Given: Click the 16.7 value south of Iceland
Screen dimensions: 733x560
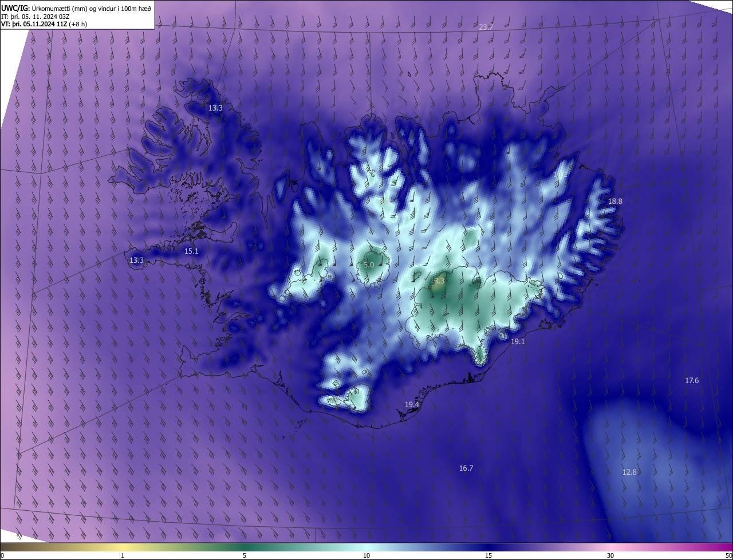Looking at the screenshot, I should [x=466, y=468].
